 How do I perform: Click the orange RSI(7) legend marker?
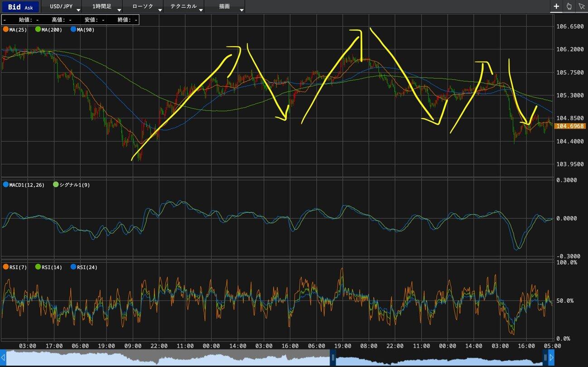tap(5, 267)
